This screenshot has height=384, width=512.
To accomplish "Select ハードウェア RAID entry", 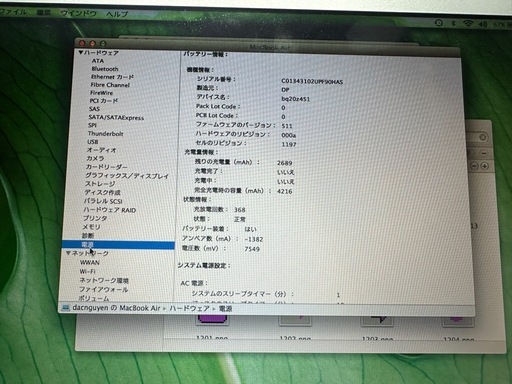I will (x=109, y=210).
